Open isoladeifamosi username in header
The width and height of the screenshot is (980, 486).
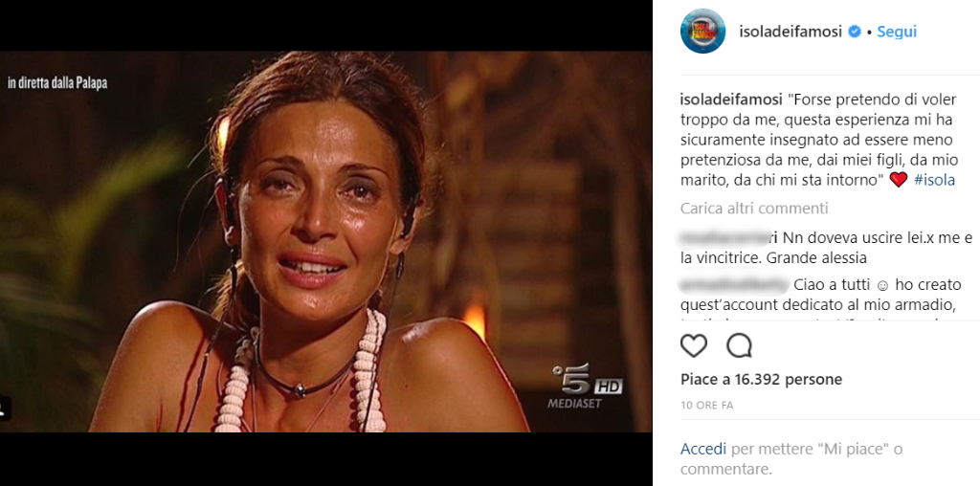coord(791,32)
